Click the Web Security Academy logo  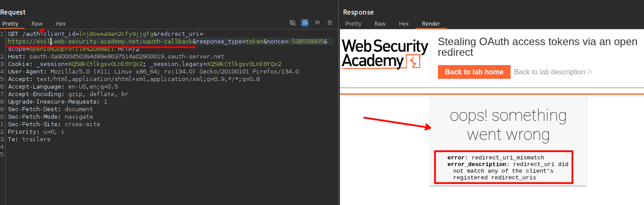tap(385, 54)
